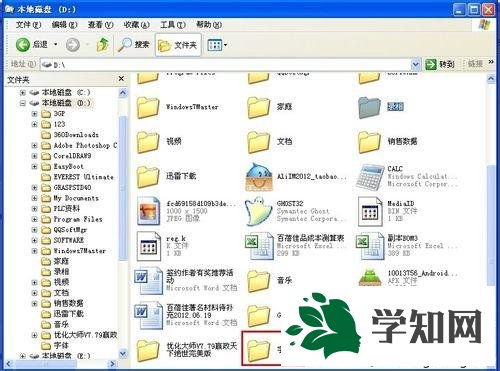Image resolution: width=500 pixels, height=371 pixels.
Task: Collapse 本地磁盘 (D:) in the tree
Action: [23, 103]
